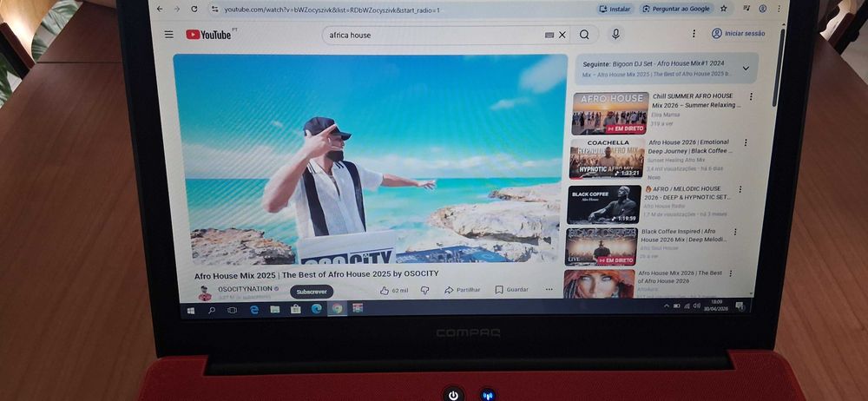
Task: Open the COACHELLA Hypnotic Afro Mix thumbnail
Action: click(x=608, y=159)
